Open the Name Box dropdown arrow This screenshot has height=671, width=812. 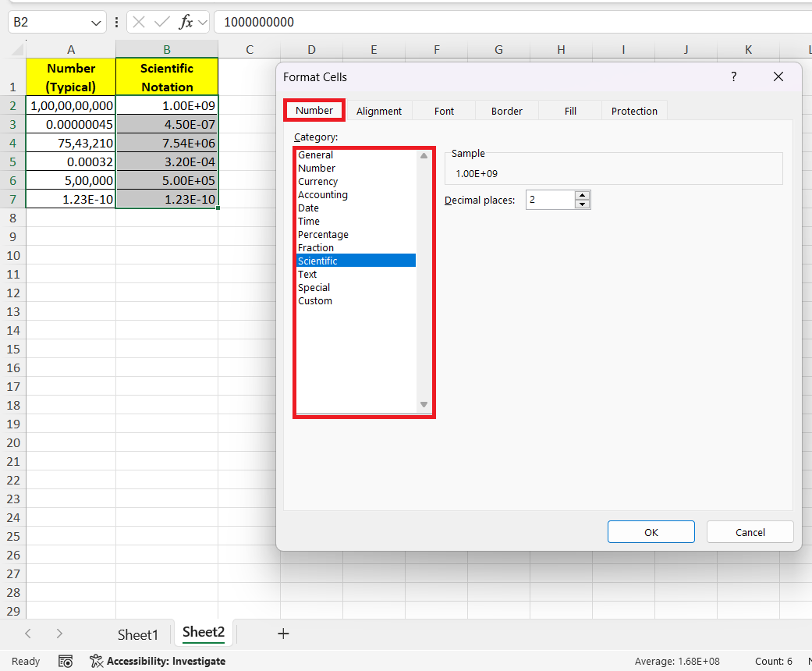pos(96,23)
